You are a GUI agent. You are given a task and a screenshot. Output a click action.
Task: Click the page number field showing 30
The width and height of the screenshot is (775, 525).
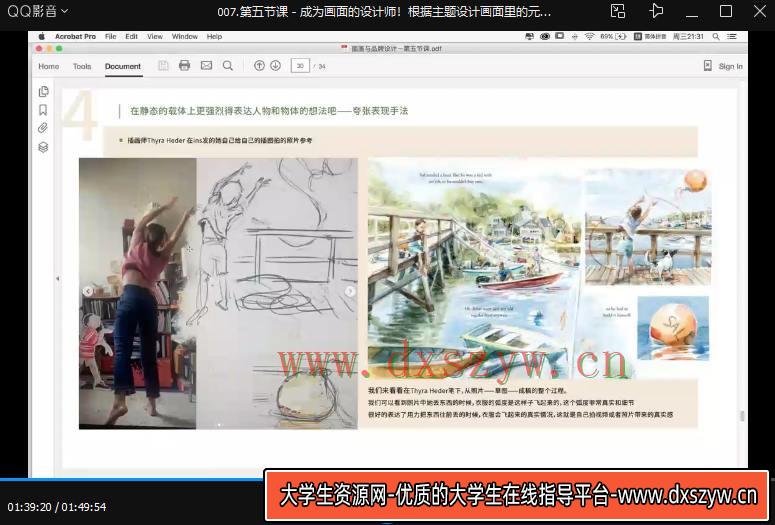pyautogui.click(x=300, y=66)
